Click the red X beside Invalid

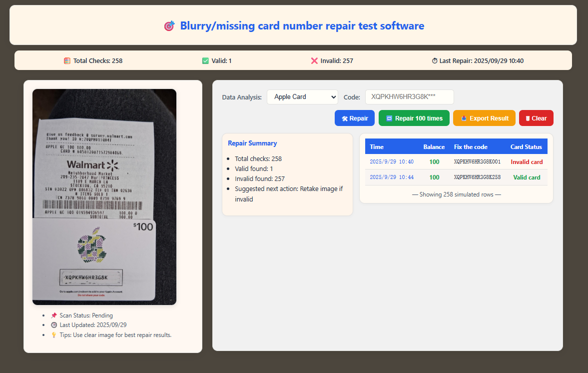[x=314, y=61]
